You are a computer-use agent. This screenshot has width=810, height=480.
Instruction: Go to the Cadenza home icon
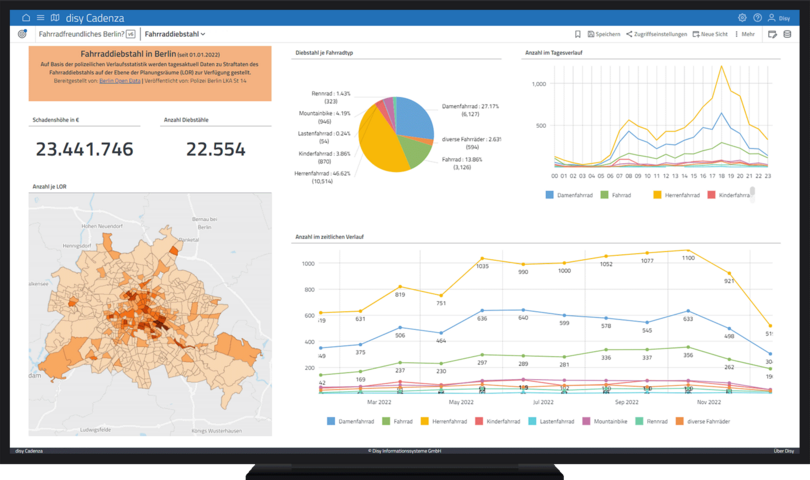(26, 18)
